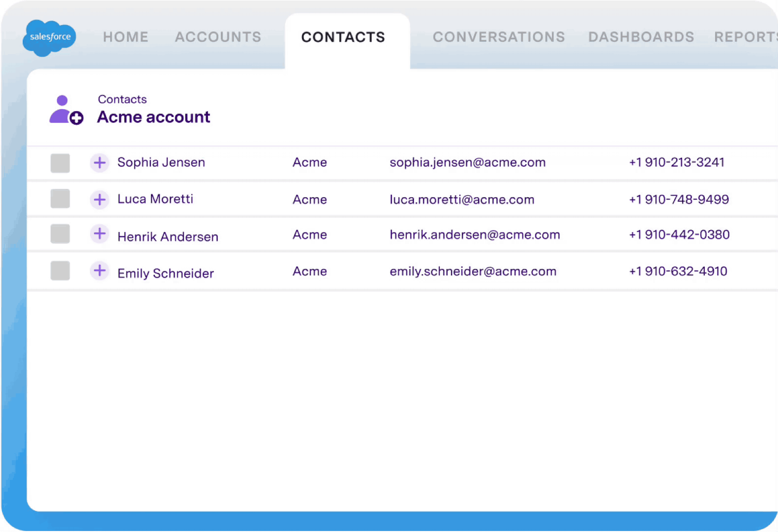Open Luca Moretti's contact record
The width and height of the screenshot is (778, 532).
click(x=155, y=199)
